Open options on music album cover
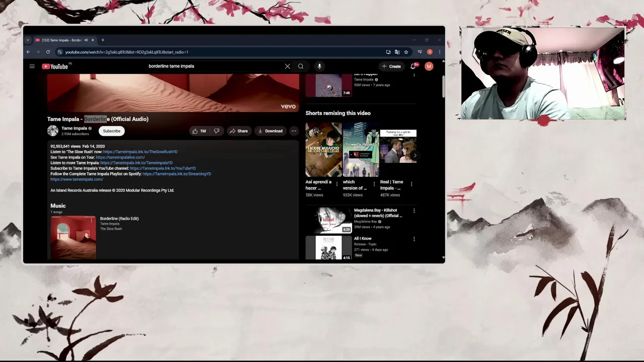This screenshot has height=362, width=644. coord(92,220)
